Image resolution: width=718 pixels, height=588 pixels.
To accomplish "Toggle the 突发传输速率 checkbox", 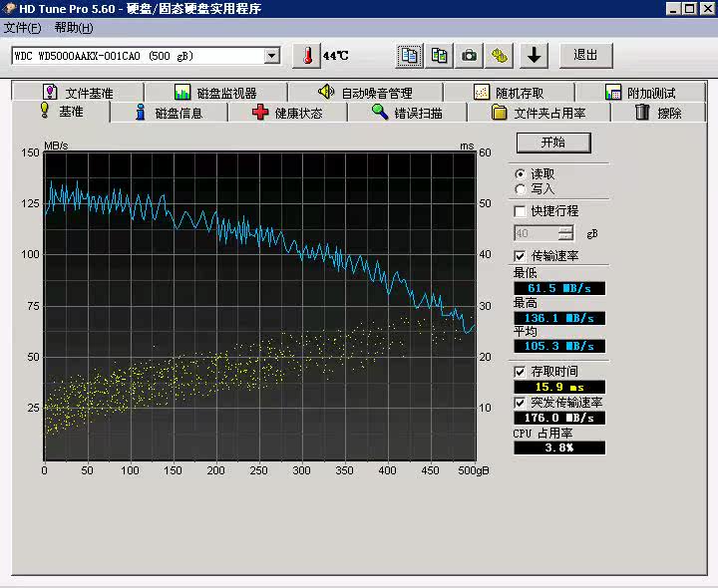I will pos(520,403).
